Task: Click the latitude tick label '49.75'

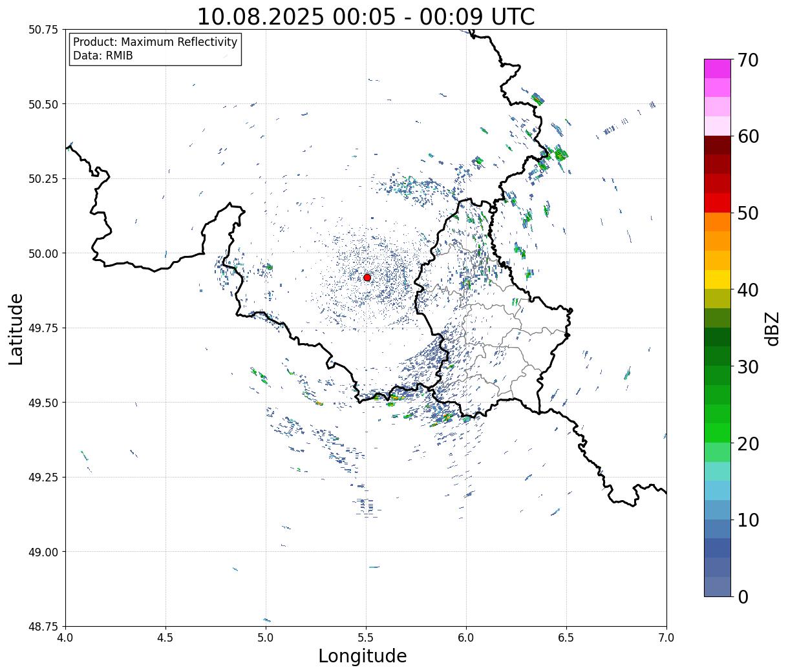Action: point(43,328)
